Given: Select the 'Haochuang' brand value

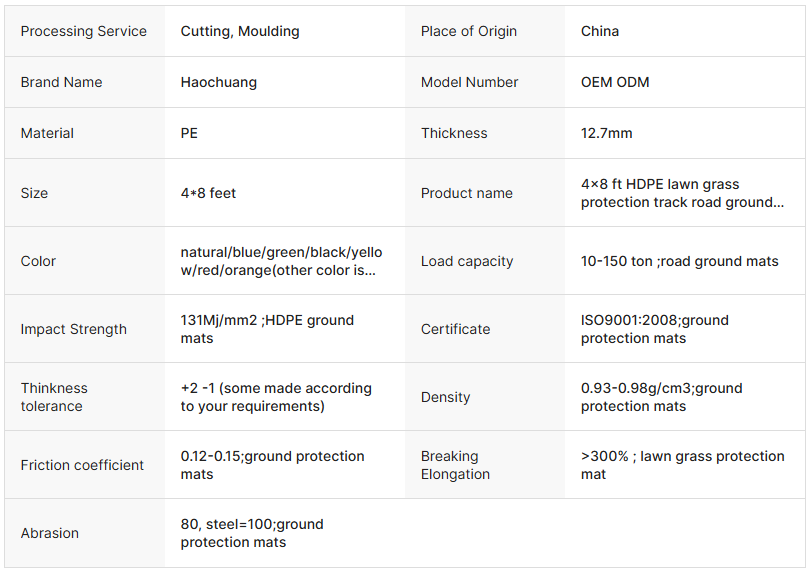Looking at the screenshot, I should 219,82.
